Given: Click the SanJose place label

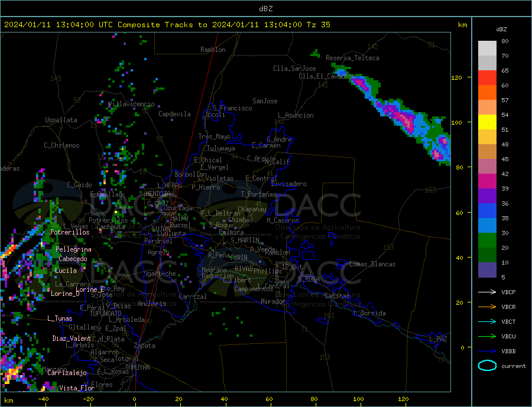Looking at the screenshot, I should [x=265, y=101].
